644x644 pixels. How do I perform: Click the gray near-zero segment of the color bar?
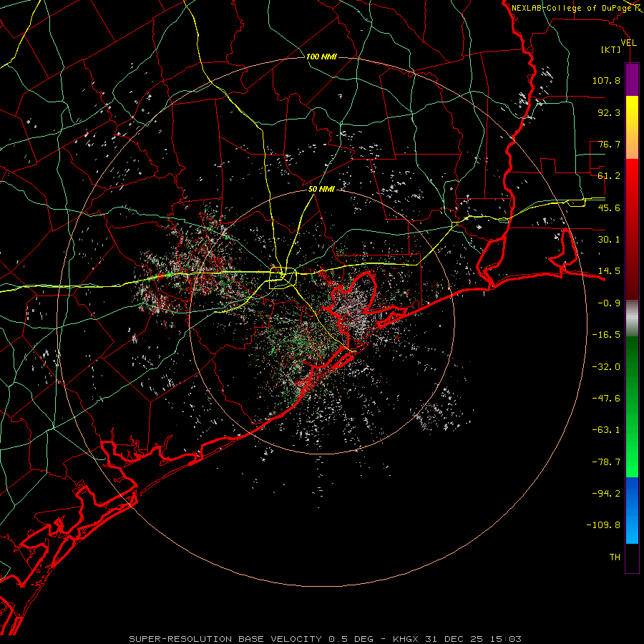click(632, 318)
